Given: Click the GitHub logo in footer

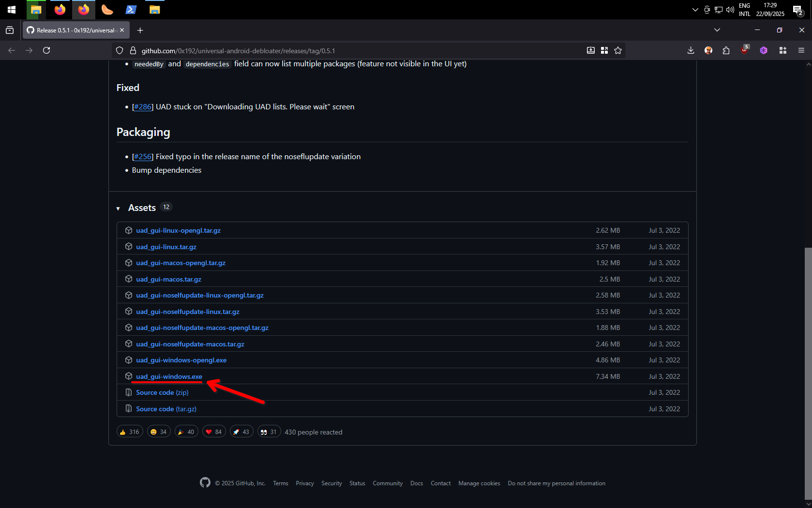Looking at the screenshot, I should tap(205, 482).
